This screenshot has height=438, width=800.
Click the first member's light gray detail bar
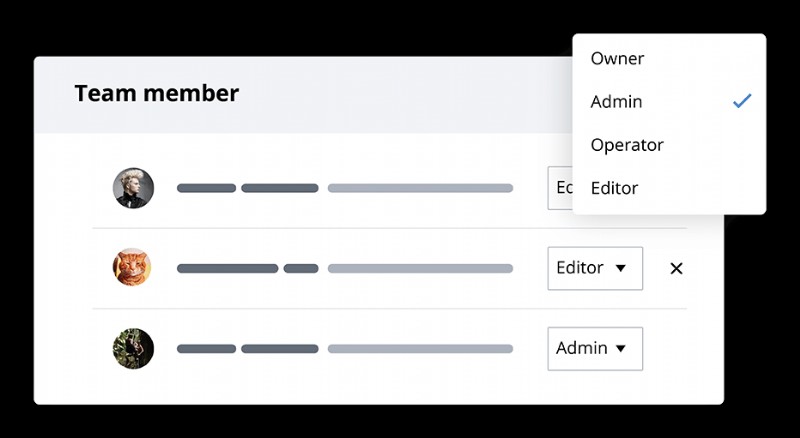(420, 188)
